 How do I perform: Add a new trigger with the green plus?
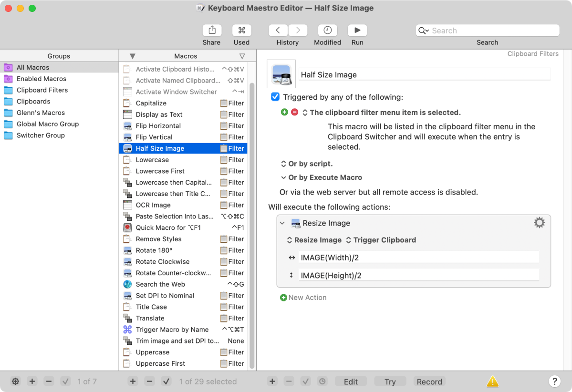[284, 113]
